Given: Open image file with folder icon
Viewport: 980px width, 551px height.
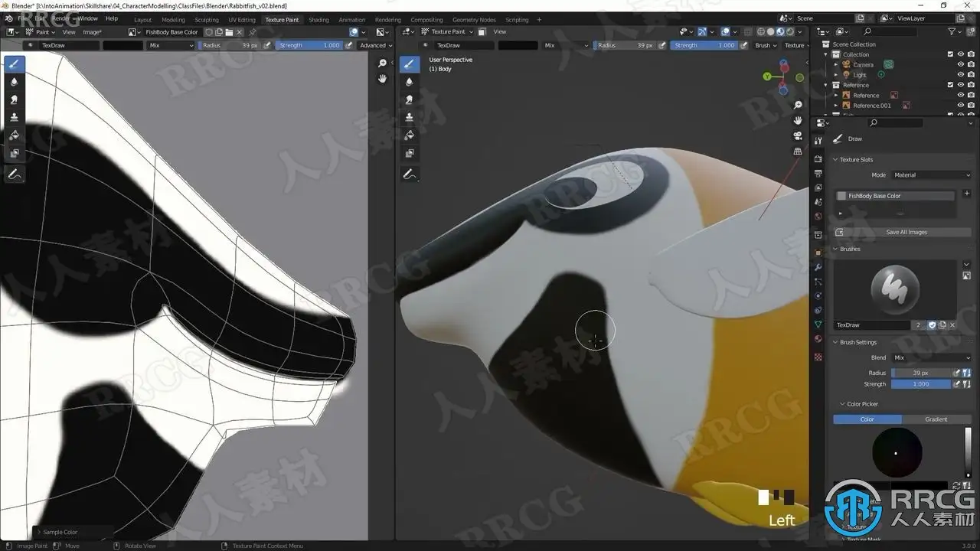Looking at the screenshot, I should (x=229, y=32).
